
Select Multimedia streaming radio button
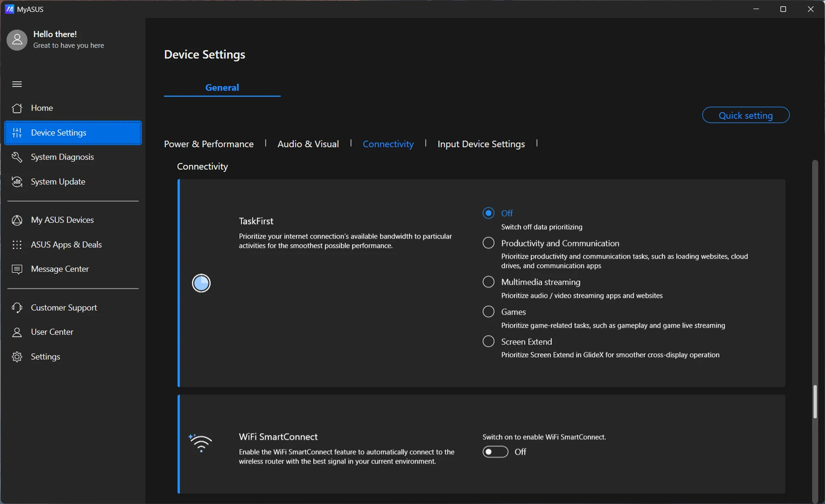tap(489, 282)
